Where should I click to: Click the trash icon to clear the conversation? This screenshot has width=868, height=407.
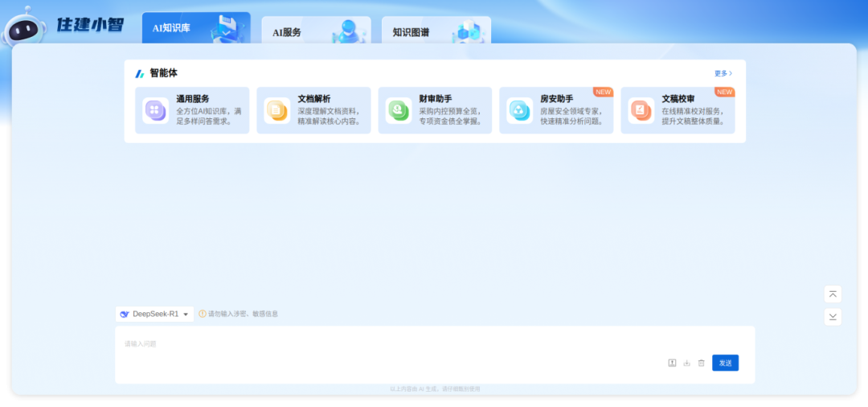click(701, 363)
